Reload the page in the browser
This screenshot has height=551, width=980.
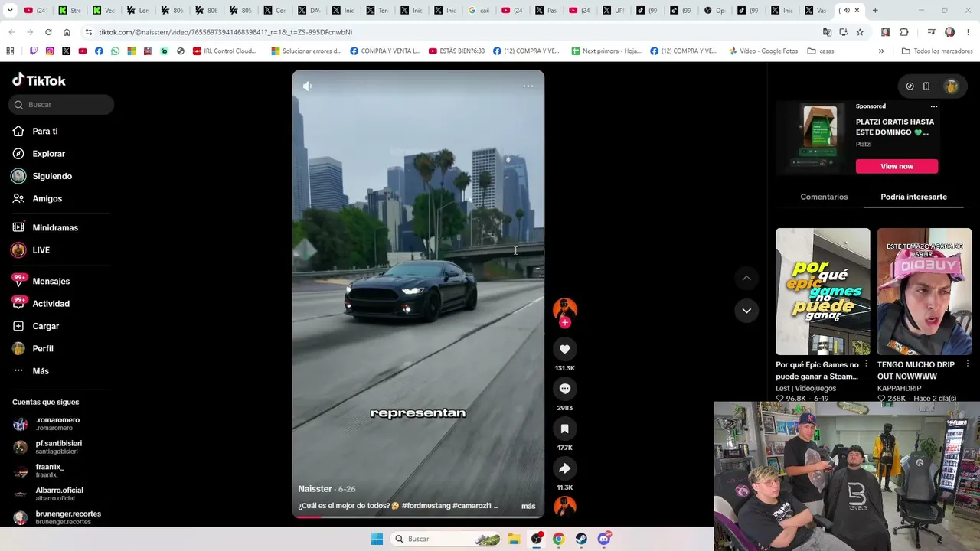coord(48,32)
